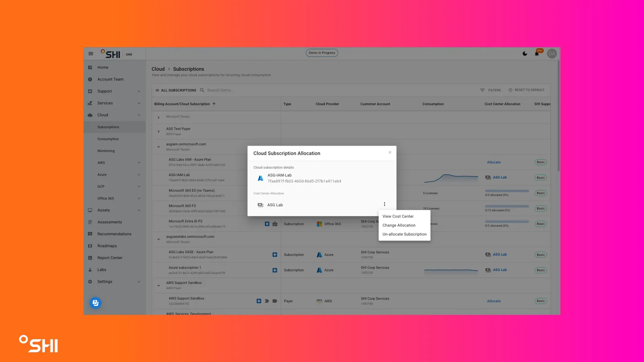Collapse asgsaselabs.onmicrosoft.com group
Screen dimensions: 644x362
tap(159, 239)
